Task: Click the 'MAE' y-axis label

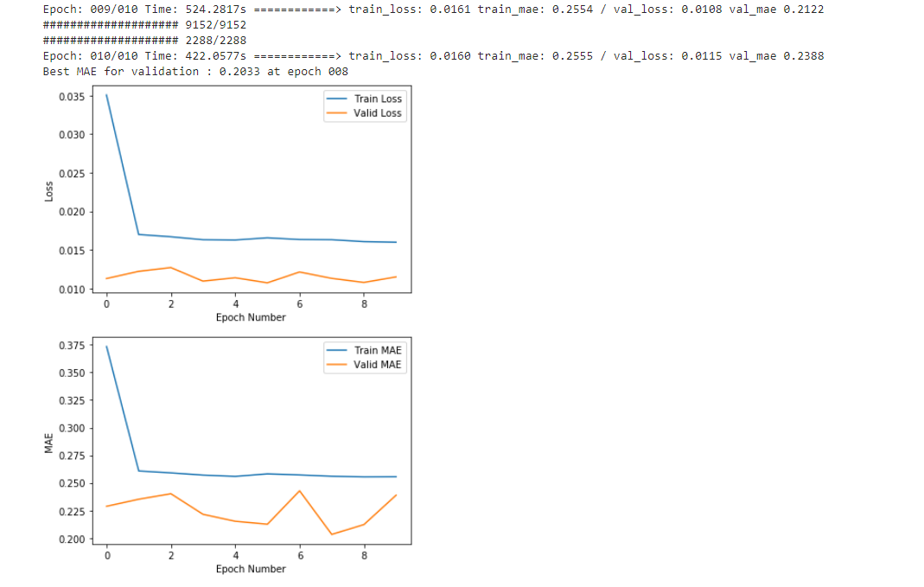Action: point(49,443)
